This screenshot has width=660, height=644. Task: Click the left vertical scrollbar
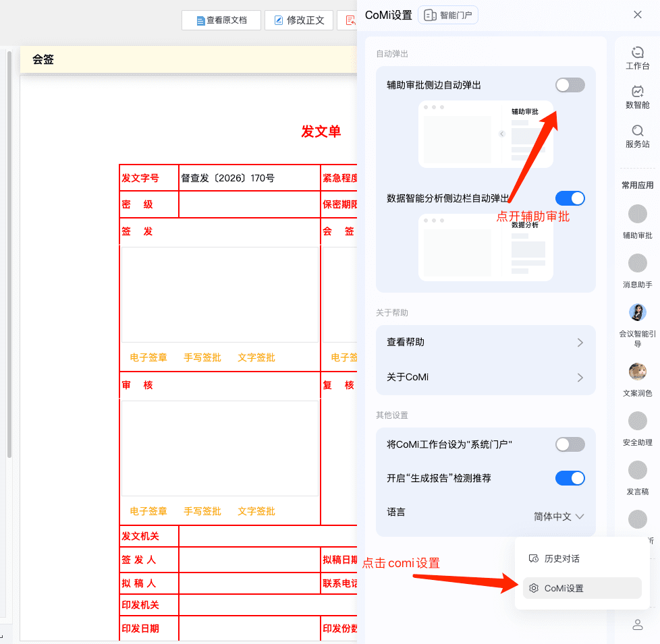[9, 254]
